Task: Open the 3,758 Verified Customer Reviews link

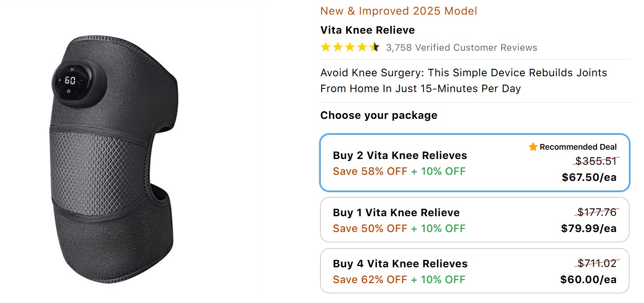Action: (x=461, y=48)
